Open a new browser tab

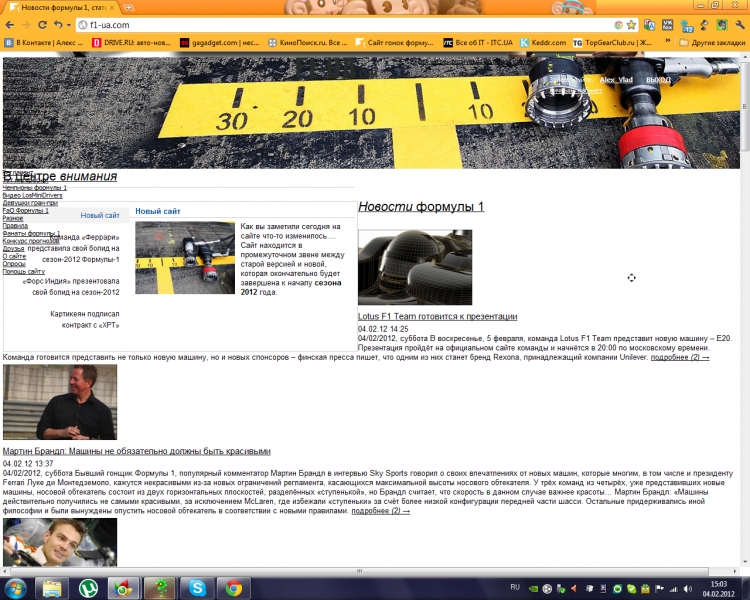click(128, 7)
